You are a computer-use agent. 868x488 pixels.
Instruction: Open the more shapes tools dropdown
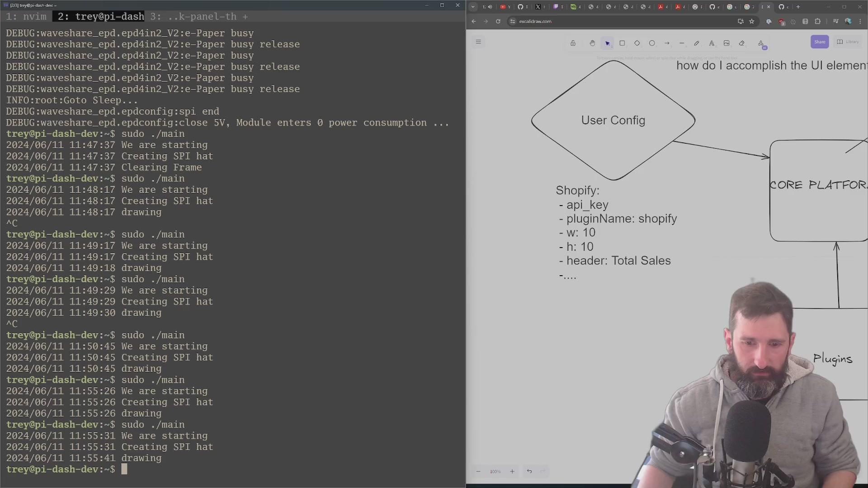pos(761,43)
